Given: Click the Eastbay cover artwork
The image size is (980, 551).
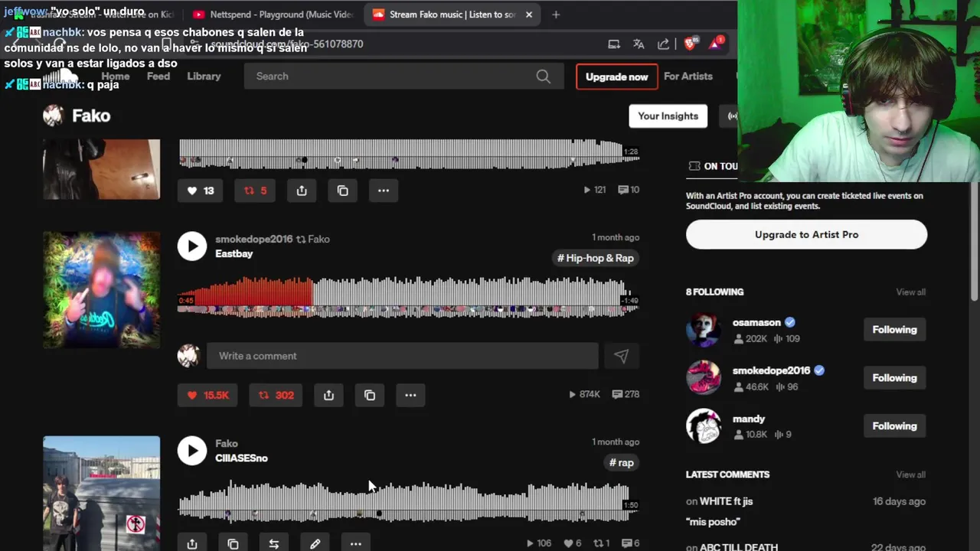Looking at the screenshot, I should pos(101,289).
